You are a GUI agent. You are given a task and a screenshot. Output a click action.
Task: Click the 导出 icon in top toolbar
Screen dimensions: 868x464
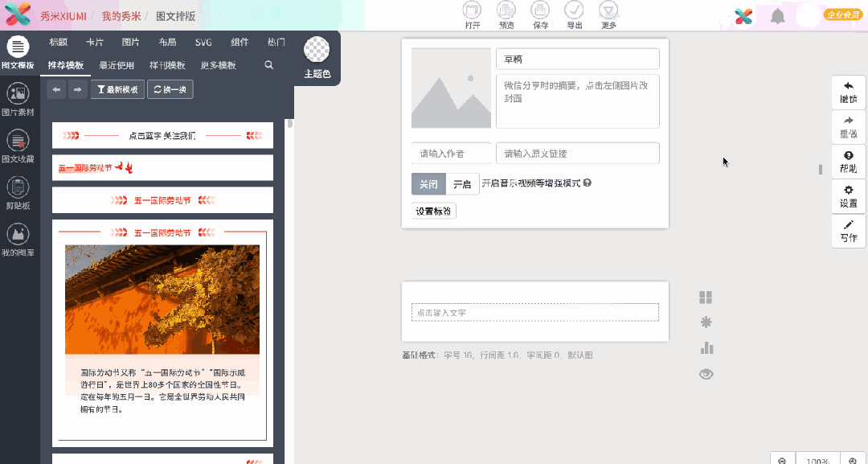tap(574, 14)
